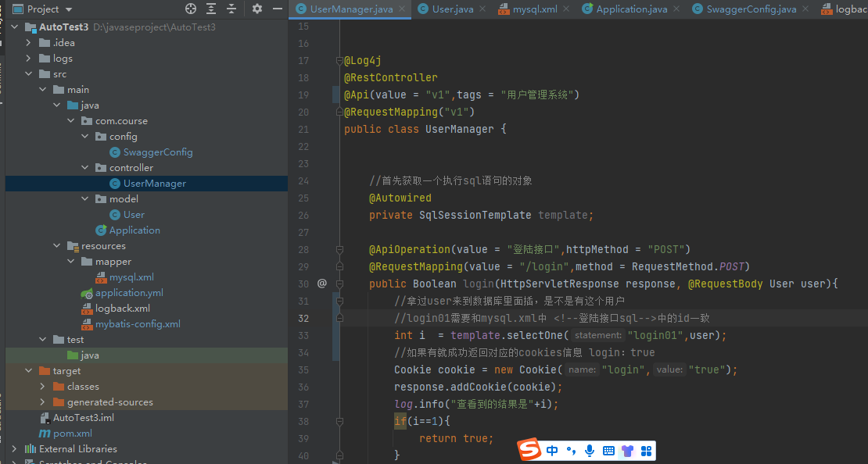Collapse the model package
Viewport: 868px width, 464px height.
pyautogui.click(x=84, y=198)
